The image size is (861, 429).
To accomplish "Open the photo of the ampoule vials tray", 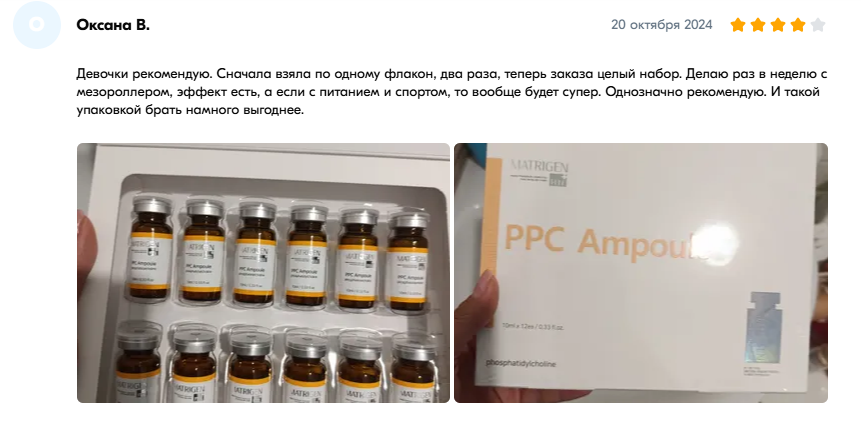I will (x=263, y=273).
